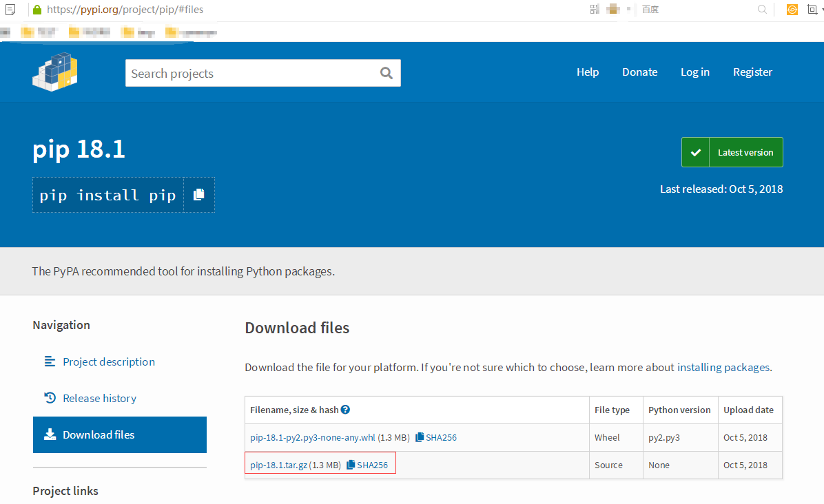This screenshot has width=824, height=504.
Task: Copy SHA256 hash for the whl file
Action: pyautogui.click(x=435, y=437)
